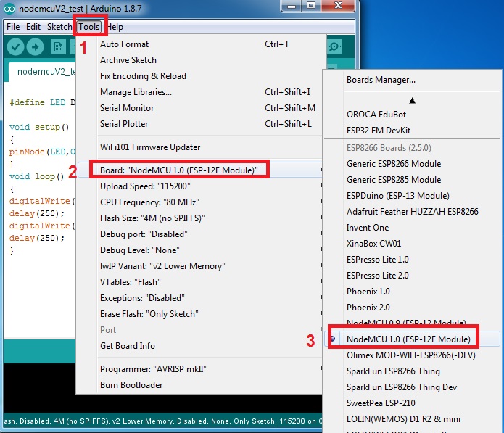Image resolution: width=504 pixels, height=433 pixels.
Task: Click the Verify checkmark toolbar button
Action: [x=15, y=47]
